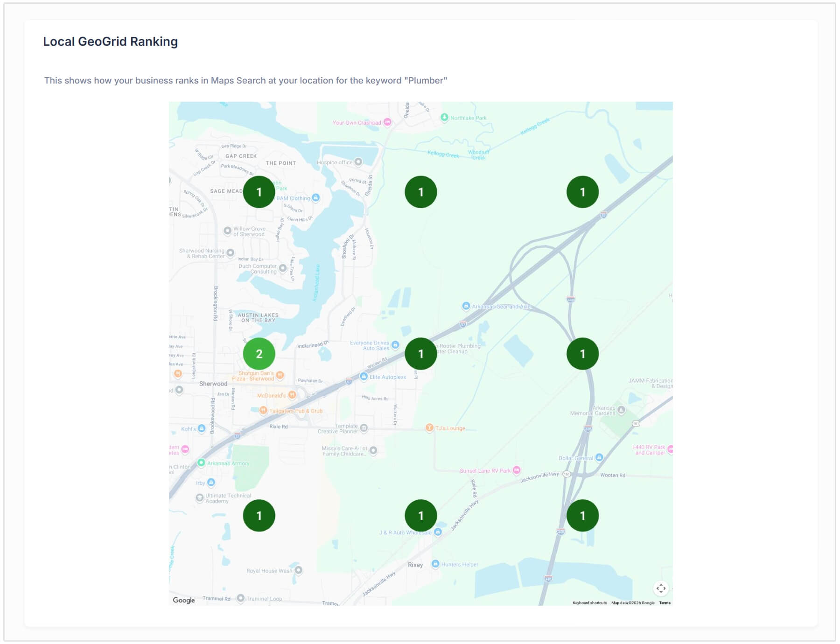Click Map data ©2026 Google text

pyautogui.click(x=633, y=603)
